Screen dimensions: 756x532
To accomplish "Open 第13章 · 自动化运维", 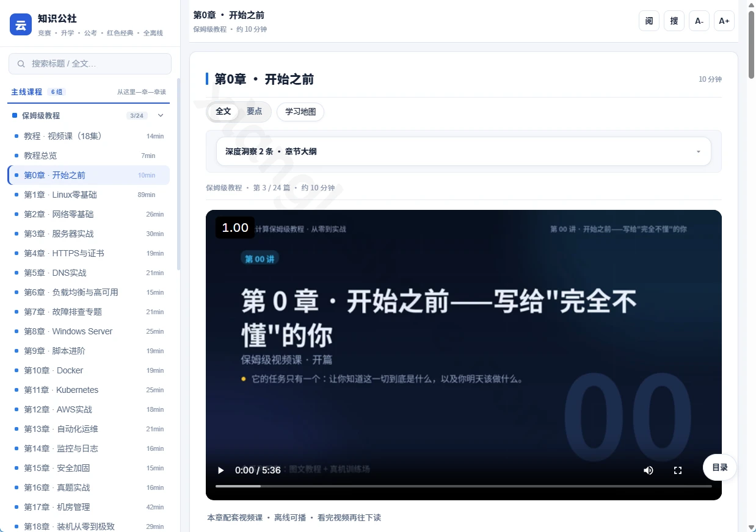I will coord(89,429).
